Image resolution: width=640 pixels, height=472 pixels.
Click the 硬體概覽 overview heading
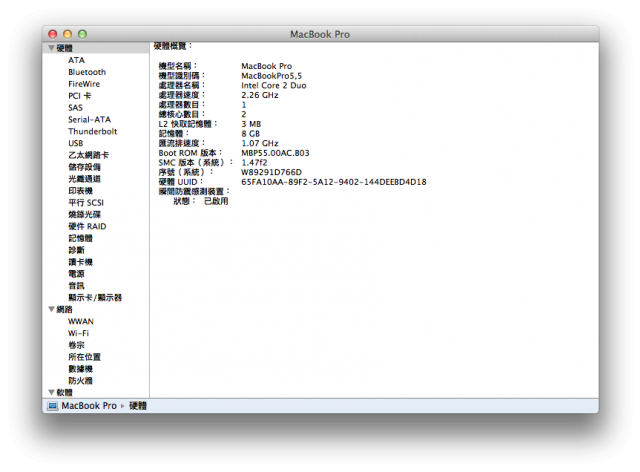(x=172, y=46)
